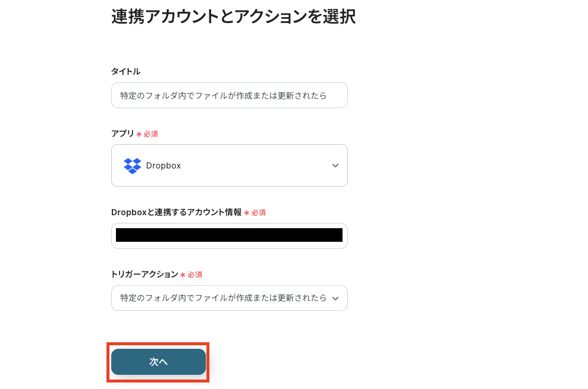Open the trigger action selection dropdown
Viewport: 588px width, 389px height.
(x=224, y=298)
